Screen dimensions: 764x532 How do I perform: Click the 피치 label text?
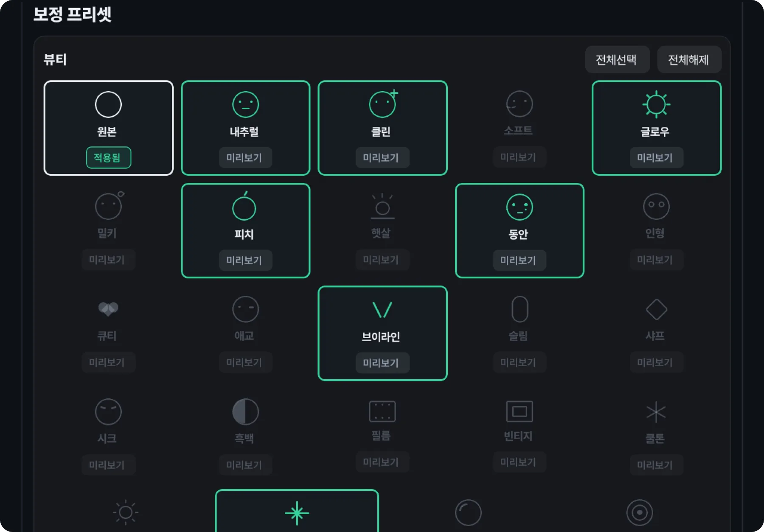coord(244,234)
